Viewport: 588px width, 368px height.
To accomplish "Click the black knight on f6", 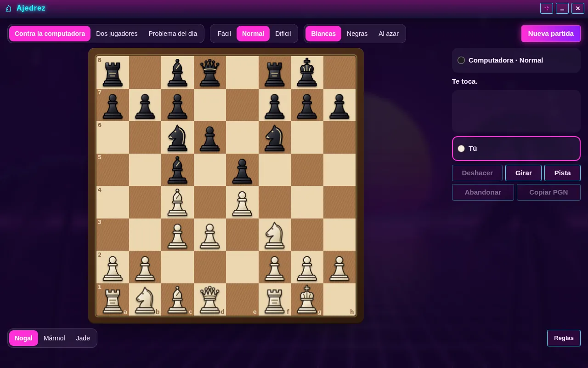I will pyautogui.click(x=275, y=137).
